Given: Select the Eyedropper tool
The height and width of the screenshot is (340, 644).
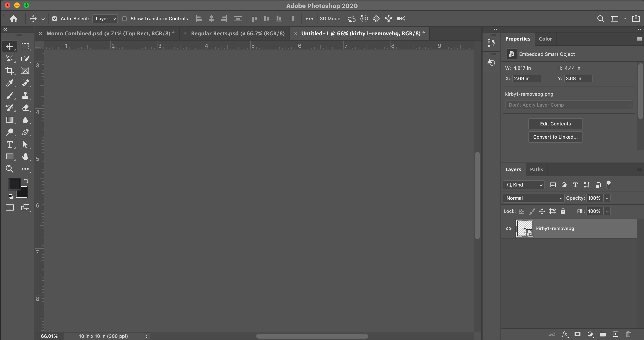Looking at the screenshot, I should coord(9,83).
